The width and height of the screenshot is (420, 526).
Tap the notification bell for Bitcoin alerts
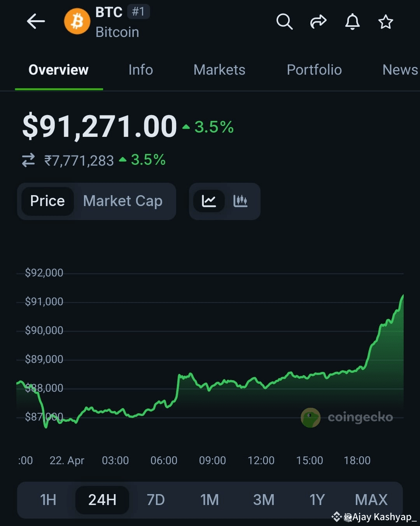352,22
